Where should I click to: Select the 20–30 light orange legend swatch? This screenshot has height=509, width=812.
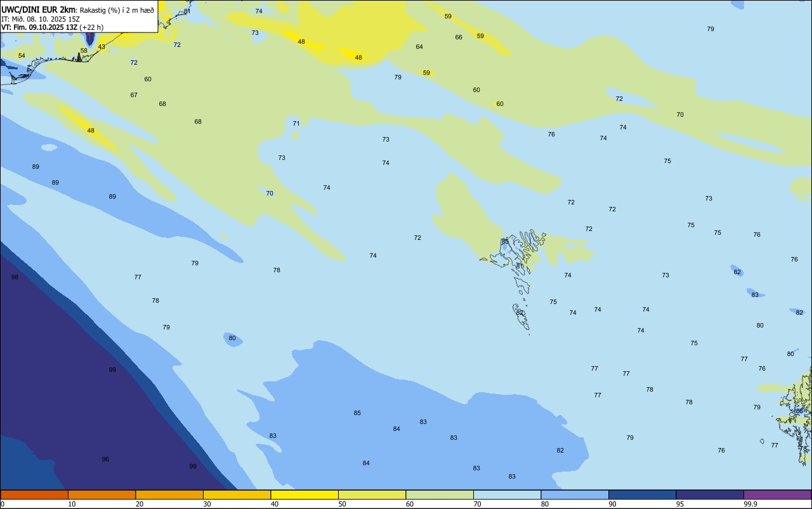[x=169, y=494]
